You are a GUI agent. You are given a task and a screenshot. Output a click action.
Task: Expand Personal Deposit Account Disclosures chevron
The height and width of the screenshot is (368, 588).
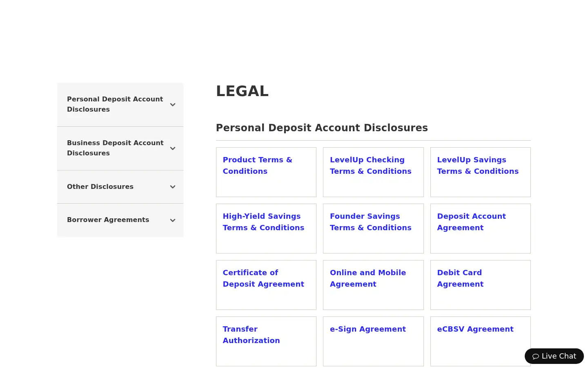click(173, 105)
